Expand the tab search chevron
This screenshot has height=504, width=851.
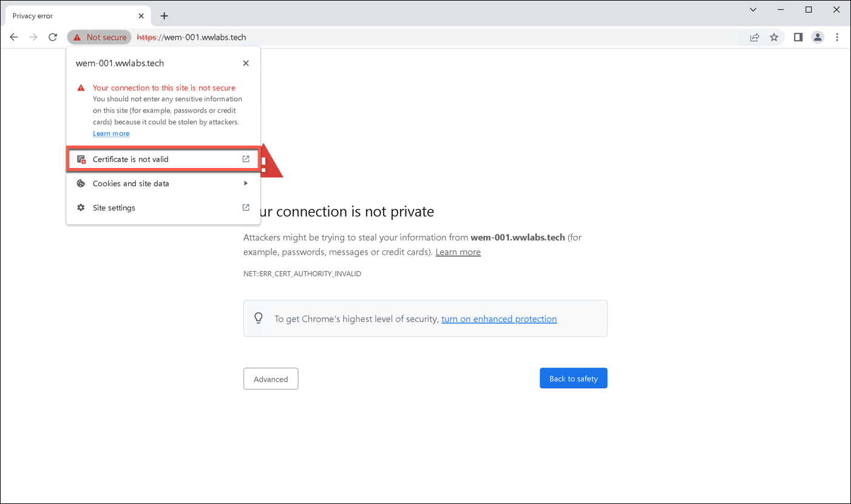(x=753, y=10)
